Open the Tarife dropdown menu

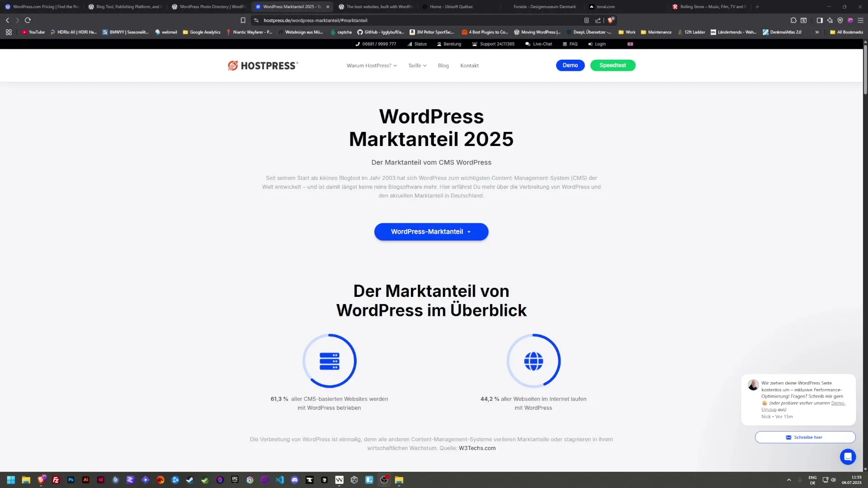point(416,65)
